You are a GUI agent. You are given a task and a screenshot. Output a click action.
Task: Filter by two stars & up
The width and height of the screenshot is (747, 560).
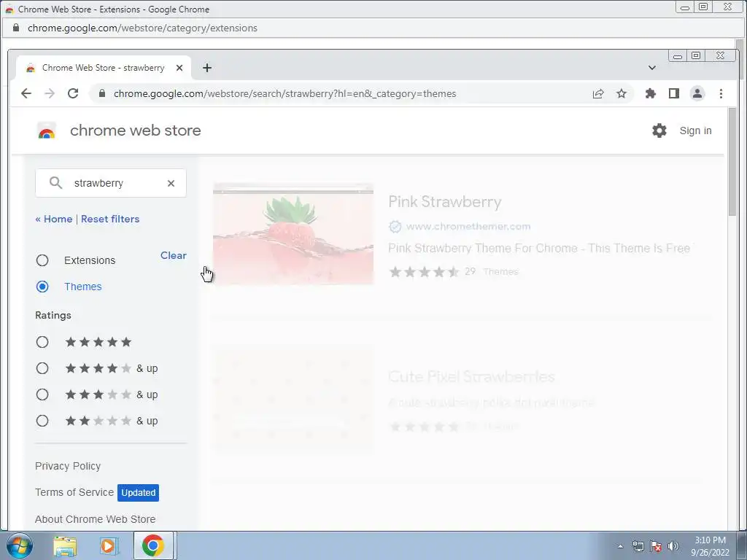click(x=42, y=421)
